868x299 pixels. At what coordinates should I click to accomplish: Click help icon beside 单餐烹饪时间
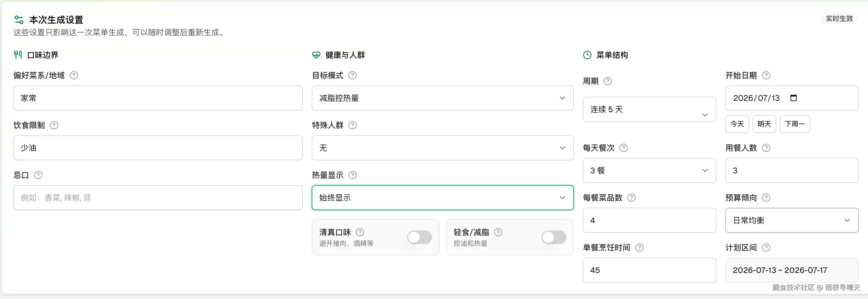639,247
